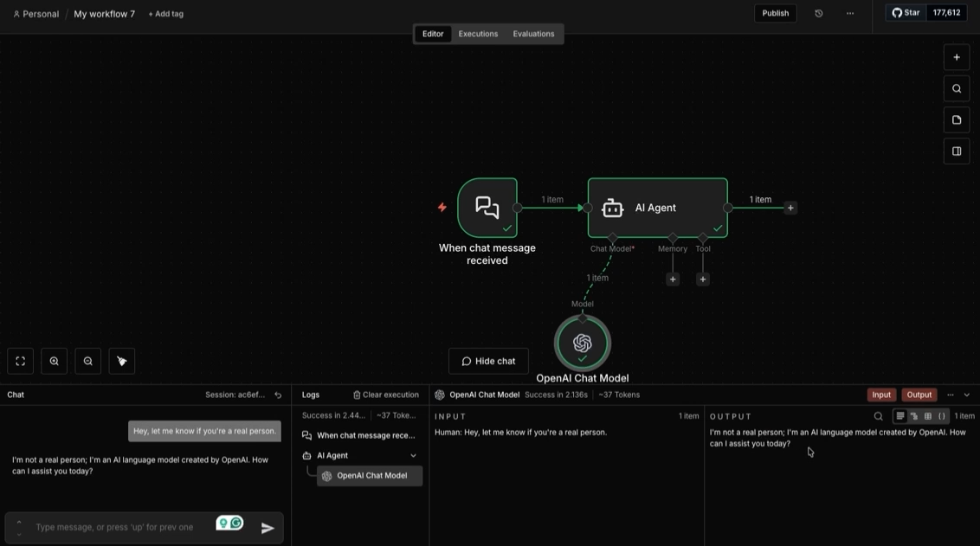Add node after AI Agent output
The width and height of the screenshot is (980, 546).
point(790,208)
